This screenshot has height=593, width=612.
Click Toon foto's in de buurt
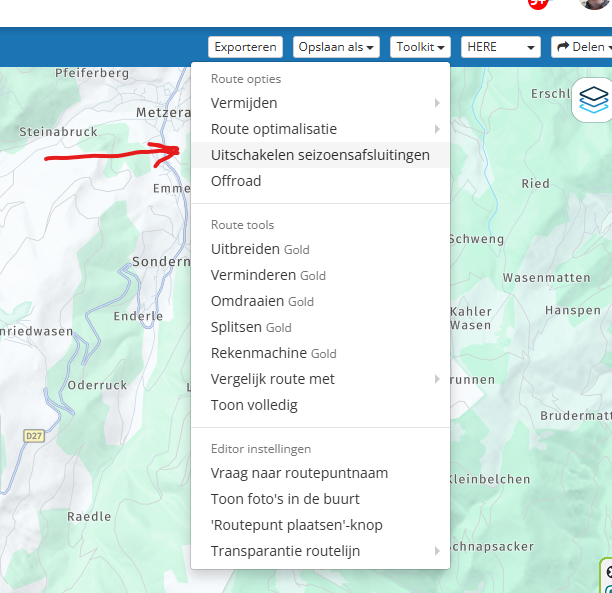click(x=285, y=499)
